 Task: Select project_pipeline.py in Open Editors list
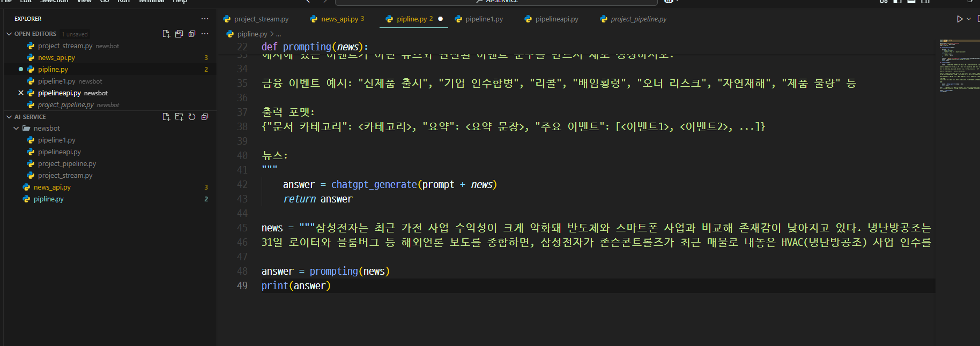pyautogui.click(x=109, y=105)
